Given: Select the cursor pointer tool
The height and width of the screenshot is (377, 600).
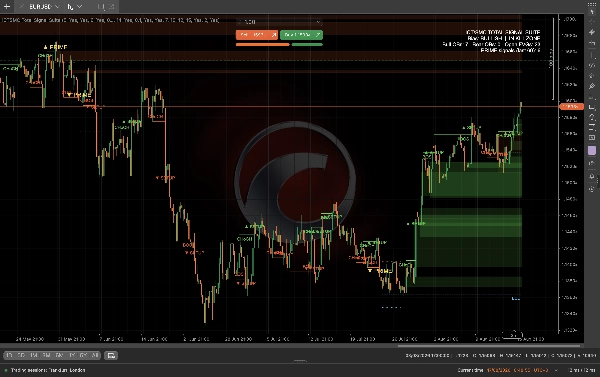Looking at the screenshot, I should tap(592, 13).
